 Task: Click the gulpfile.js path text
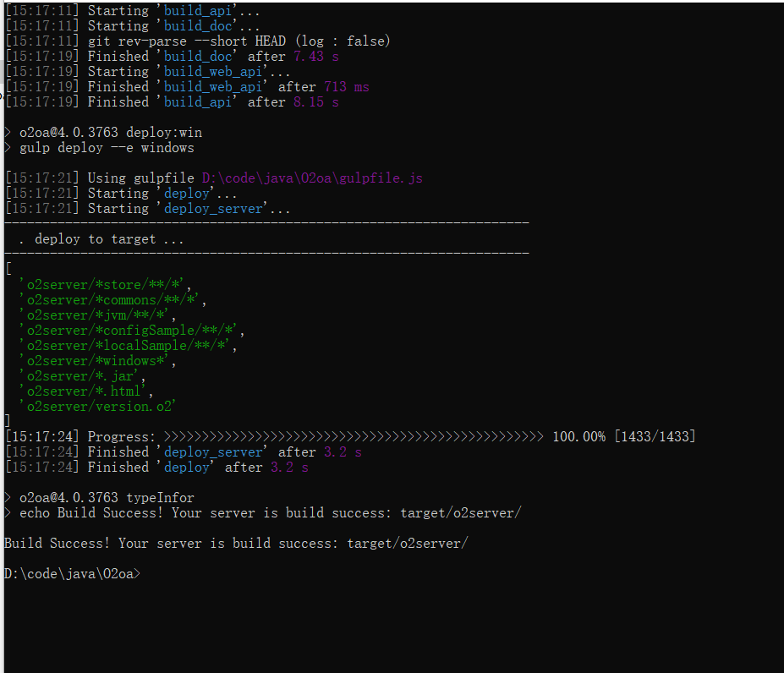tap(311, 178)
